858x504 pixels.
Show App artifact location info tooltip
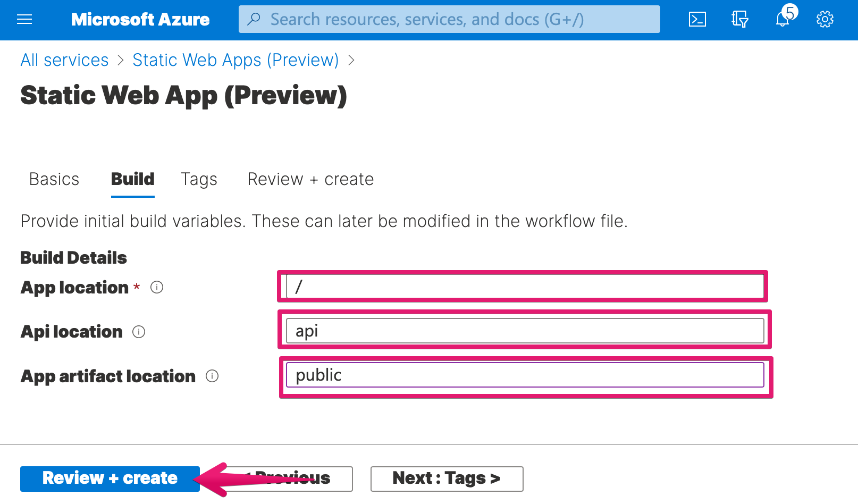click(x=212, y=376)
